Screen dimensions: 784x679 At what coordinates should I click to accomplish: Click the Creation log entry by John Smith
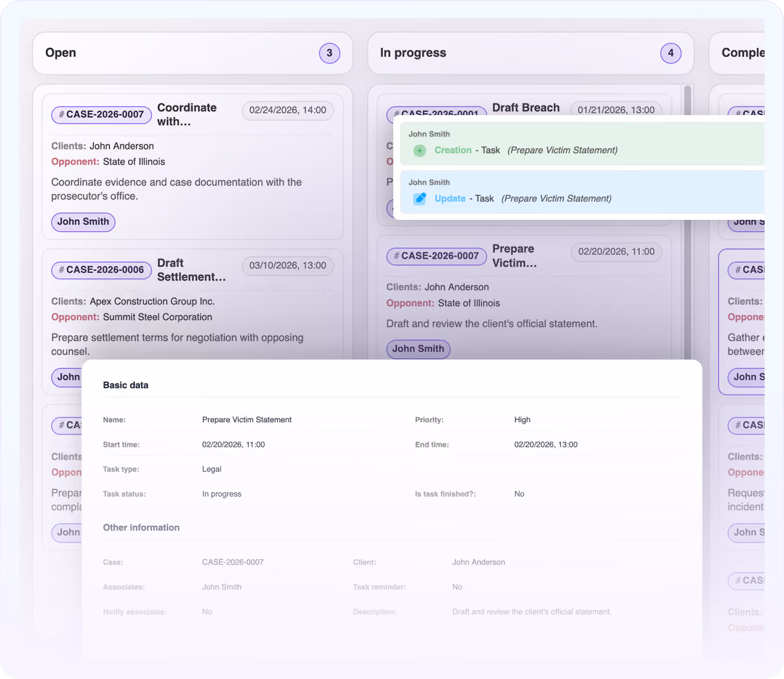tap(582, 143)
